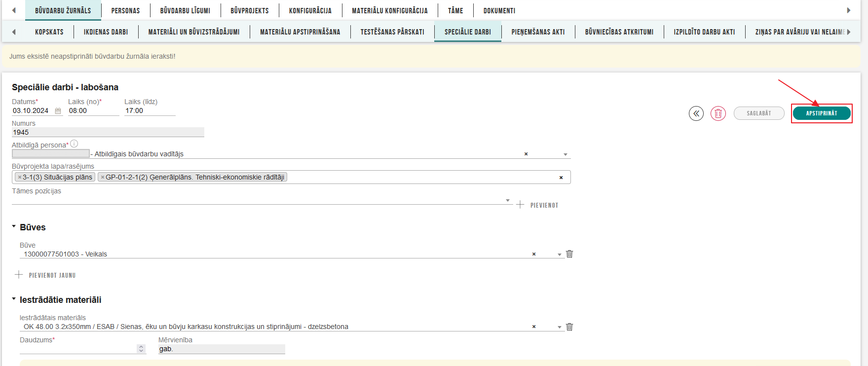Delete the Iestrādātais materiāls row trash icon
The height and width of the screenshot is (366, 868).
coord(569,327)
